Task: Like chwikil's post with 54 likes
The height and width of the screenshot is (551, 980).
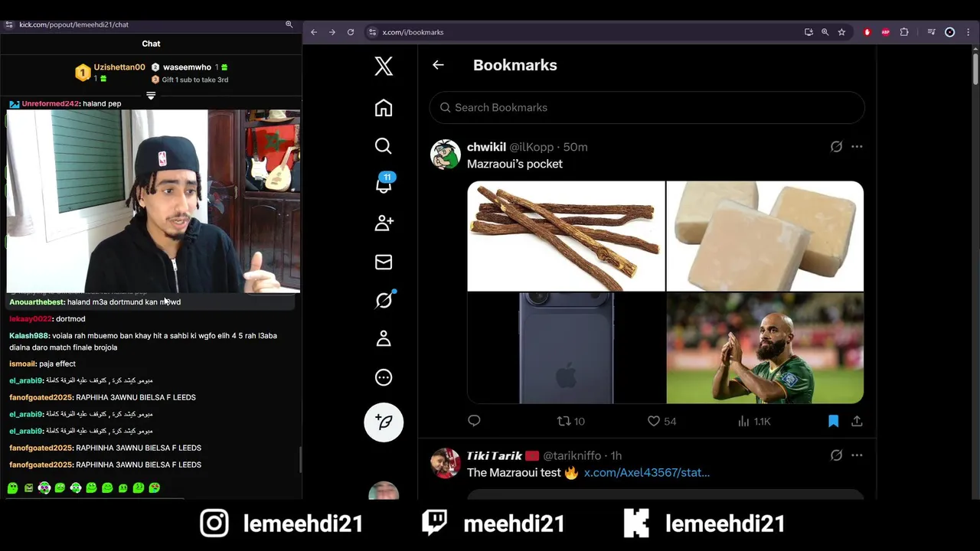Action: pyautogui.click(x=661, y=421)
